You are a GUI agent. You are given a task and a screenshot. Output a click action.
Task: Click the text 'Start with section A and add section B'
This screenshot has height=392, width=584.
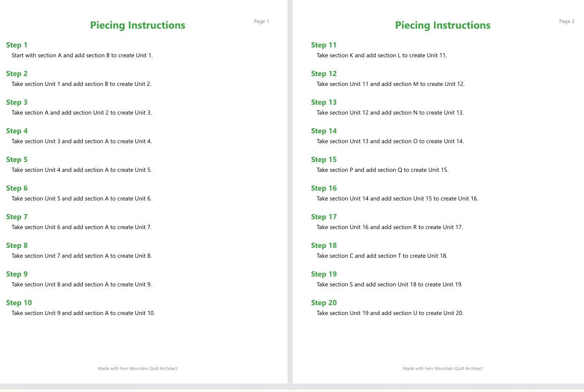tap(61, 55)
